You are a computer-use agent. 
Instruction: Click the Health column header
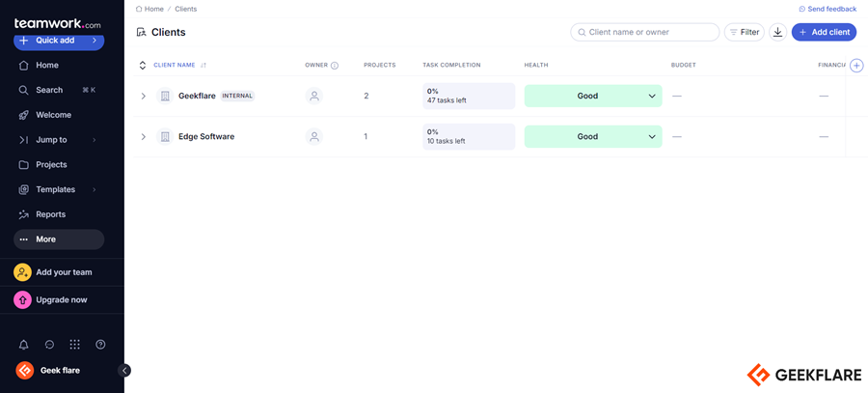536,66
